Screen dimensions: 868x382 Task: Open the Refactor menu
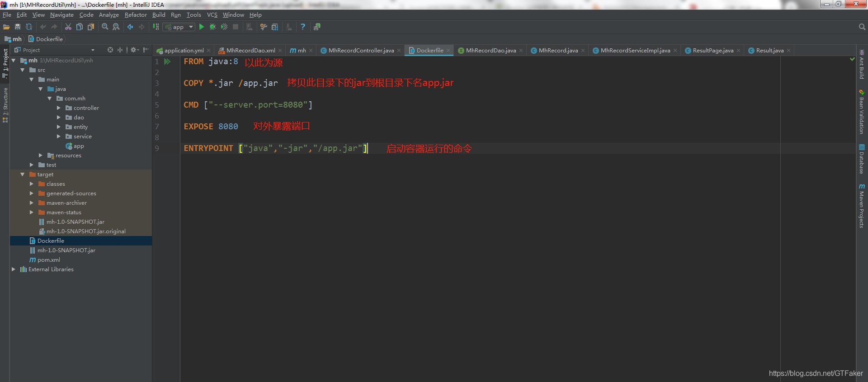tap(136, 15)
